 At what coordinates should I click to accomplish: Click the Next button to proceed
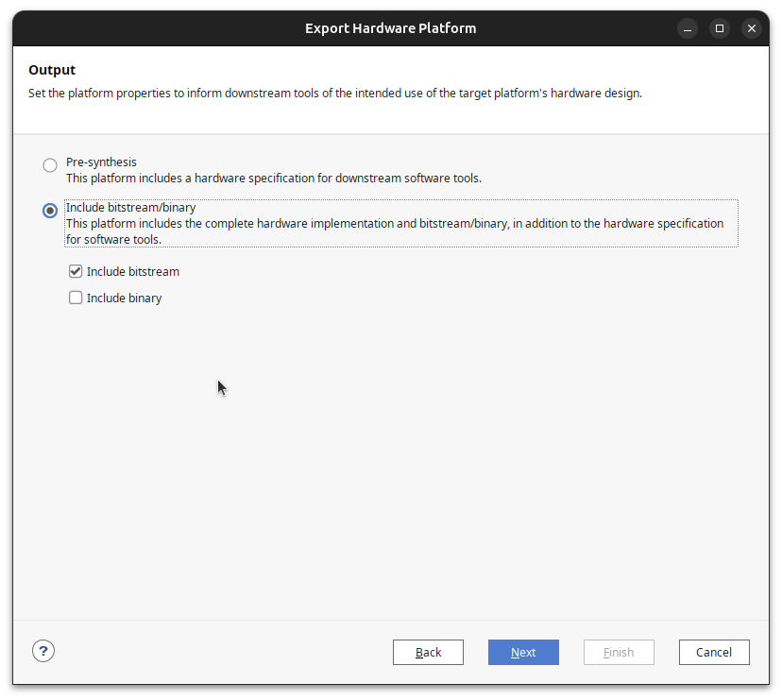(x=523, y=652)
